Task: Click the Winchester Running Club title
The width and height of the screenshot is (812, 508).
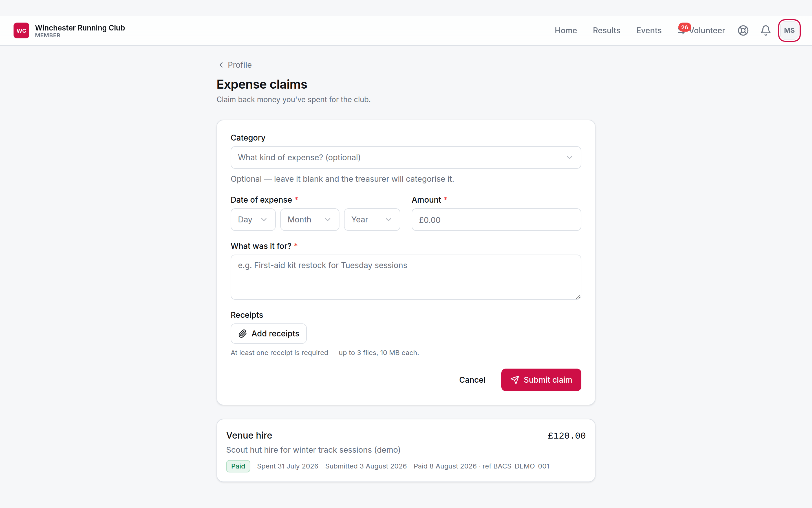Action: tap(80, 28)
